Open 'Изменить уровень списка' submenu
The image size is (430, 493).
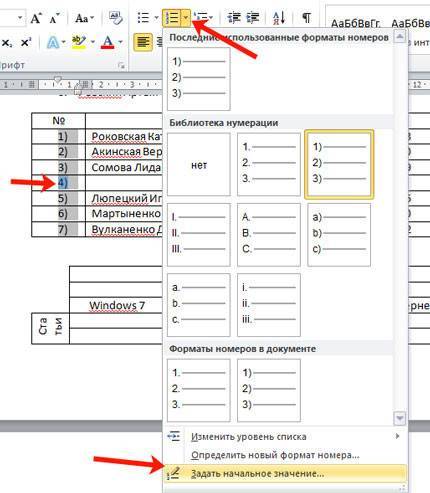point(285,436)
